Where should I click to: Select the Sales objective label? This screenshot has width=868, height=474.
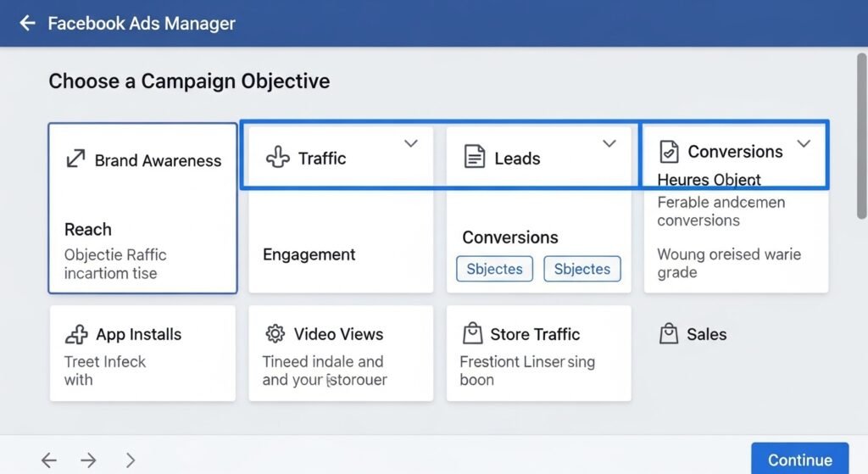[706, 334]
